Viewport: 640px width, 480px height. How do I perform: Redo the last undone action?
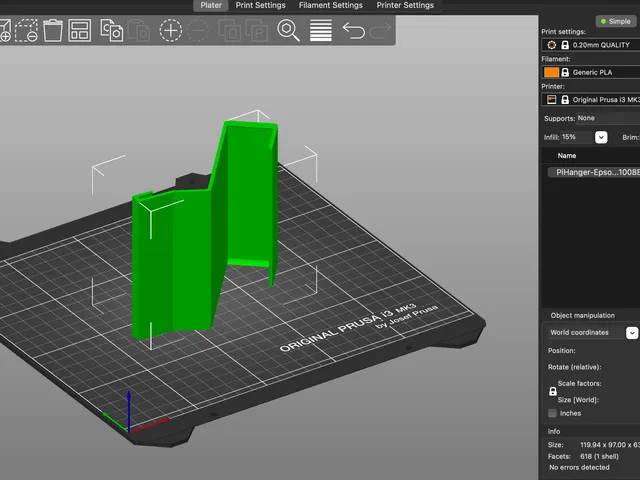coord(380,30)
